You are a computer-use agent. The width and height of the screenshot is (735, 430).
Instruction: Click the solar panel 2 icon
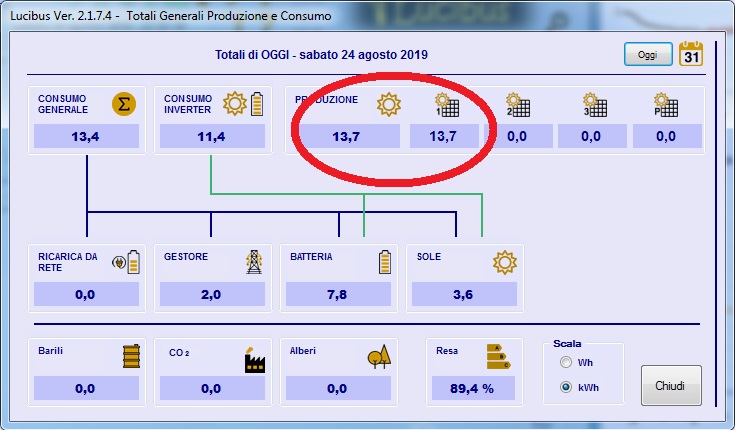pyautogui.click(x=517, y=104)
